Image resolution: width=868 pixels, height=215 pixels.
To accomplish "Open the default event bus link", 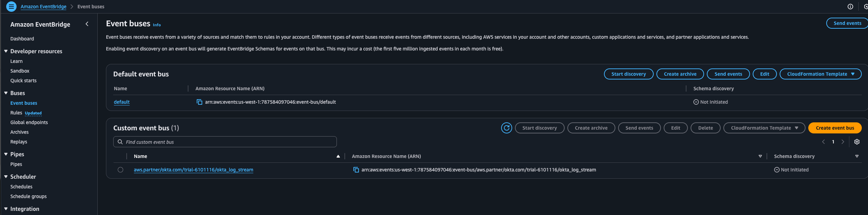I will [x=122, y=102].
